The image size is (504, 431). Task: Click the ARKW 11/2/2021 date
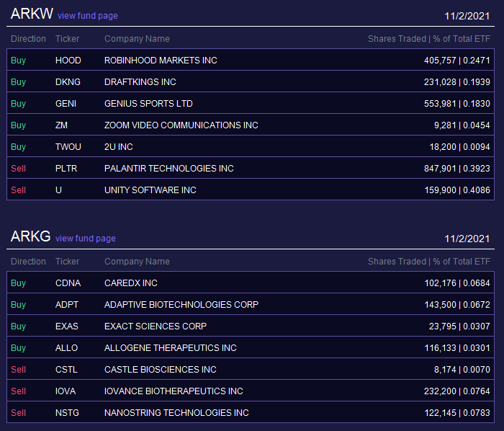(x=467, y=16)
